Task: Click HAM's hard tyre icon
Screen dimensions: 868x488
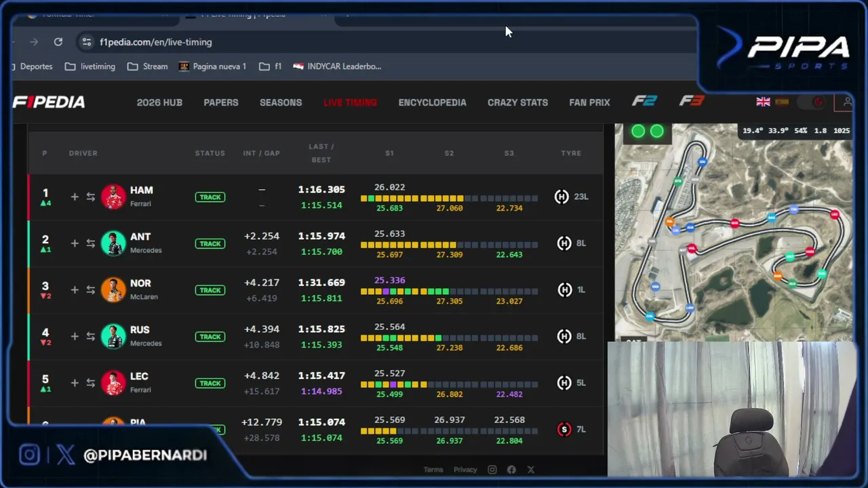Action: 561,197
